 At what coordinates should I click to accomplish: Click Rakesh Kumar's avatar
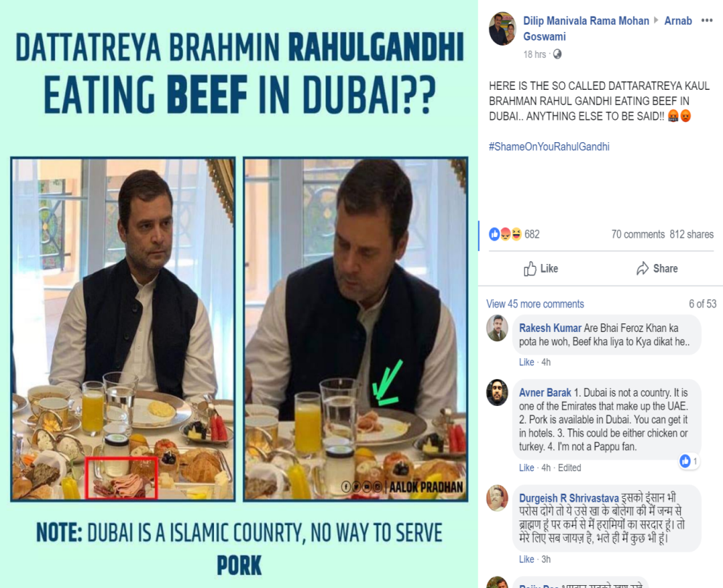click(x=497, y=328)
